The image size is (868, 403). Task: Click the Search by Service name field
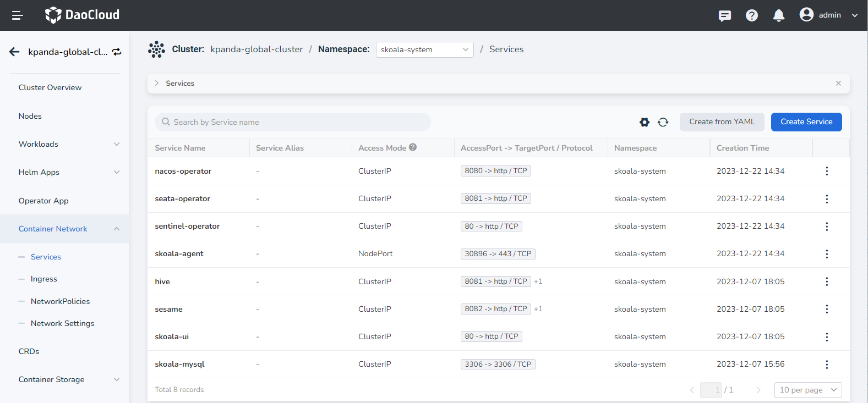(x=293, y=122)
